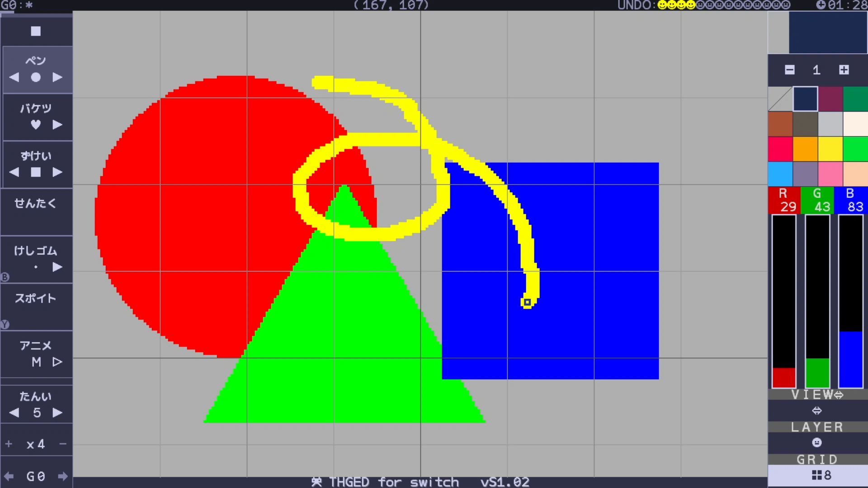Click the current color preview box
Viewport: 868px width, 488px height.
point(828,33)
